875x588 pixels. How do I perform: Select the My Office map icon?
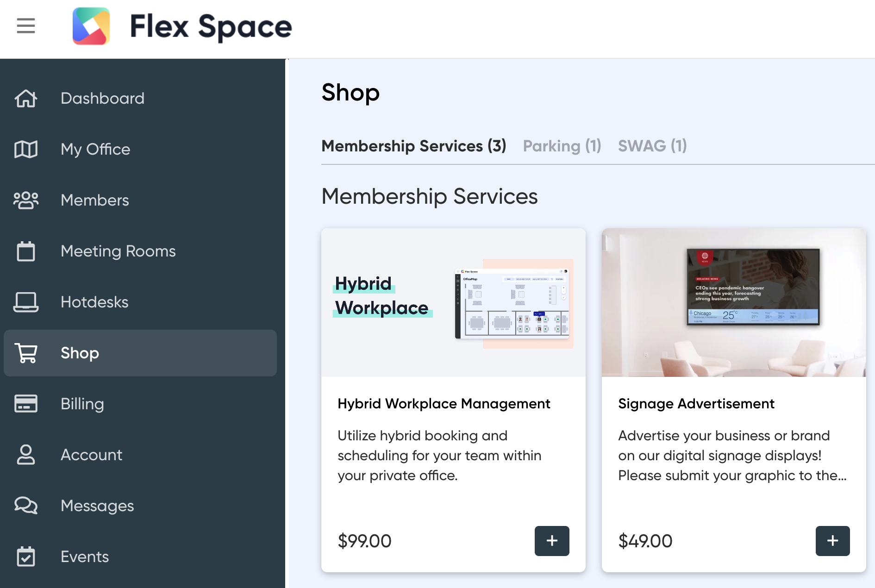tap(26, 149)
